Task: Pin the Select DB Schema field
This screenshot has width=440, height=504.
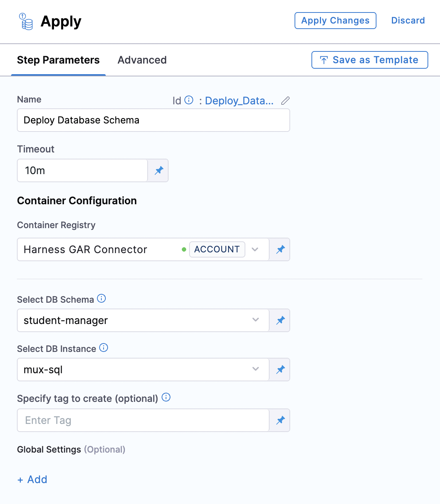Action: pyautogui.click(x=279, y=320)
